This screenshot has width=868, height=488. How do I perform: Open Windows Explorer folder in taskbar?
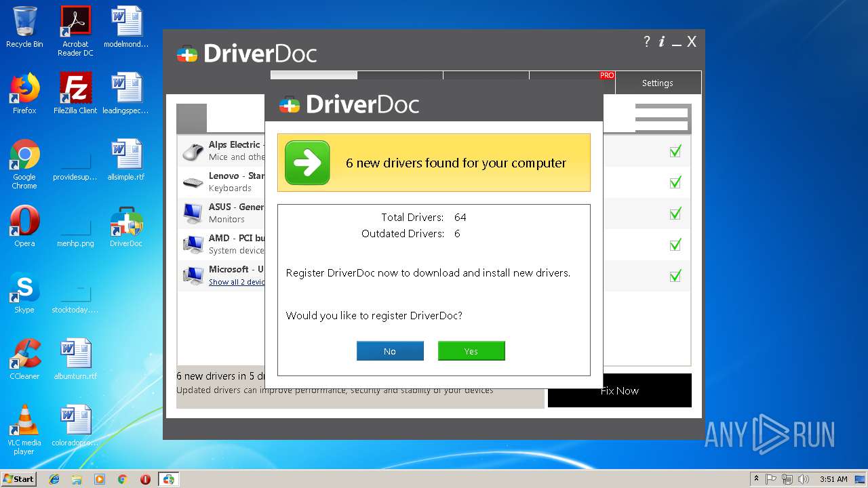tap(77, 479)
